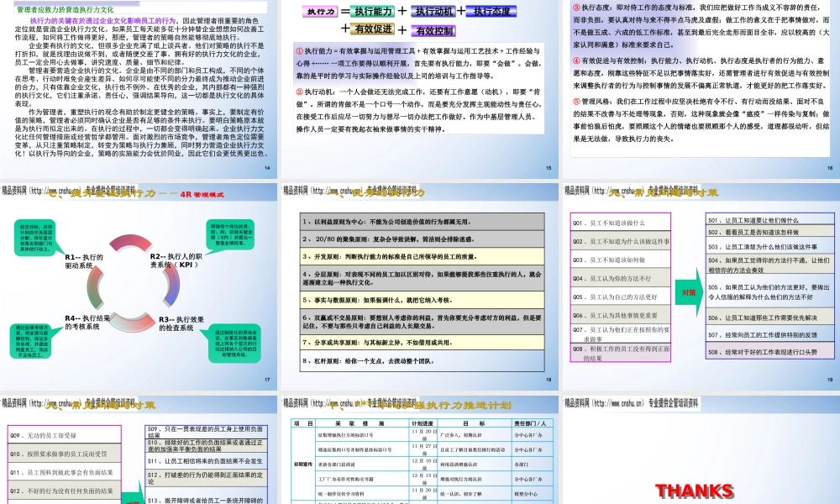This screenshot has width=840, height=504.
Task: Click row 4、分层原则
Action: 423,278
